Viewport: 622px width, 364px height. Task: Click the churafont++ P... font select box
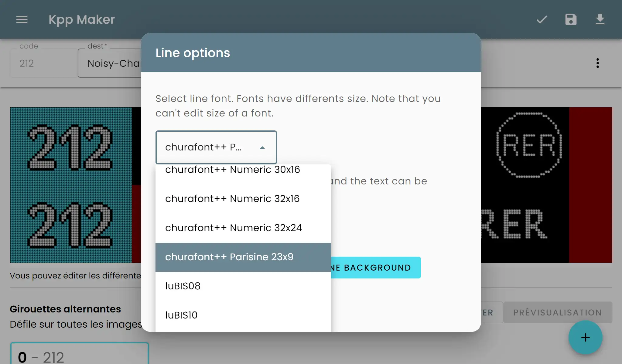coord(207,147)
